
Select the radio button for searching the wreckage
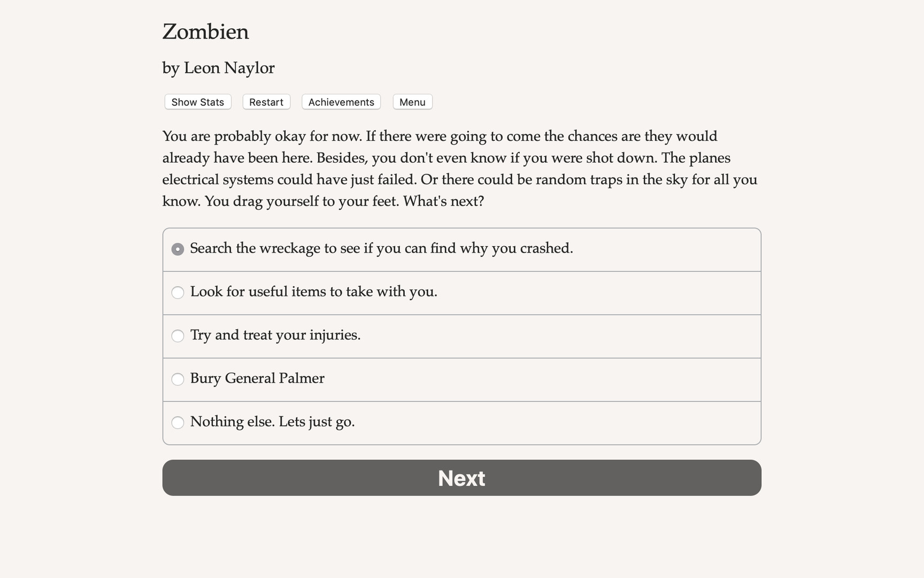178,249
